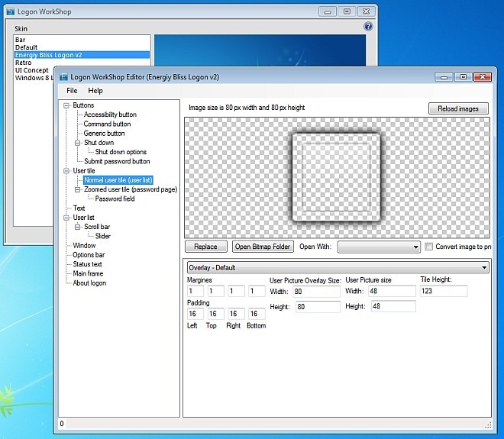
Task: Select Energiy Bliss Logon v2 skin
Action: click(82, 55)
